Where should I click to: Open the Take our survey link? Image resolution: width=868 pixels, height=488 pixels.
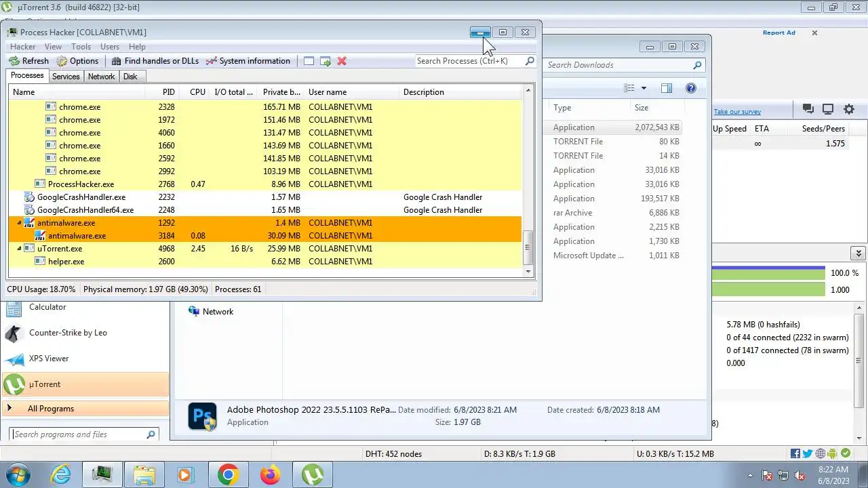click(737, 112)
